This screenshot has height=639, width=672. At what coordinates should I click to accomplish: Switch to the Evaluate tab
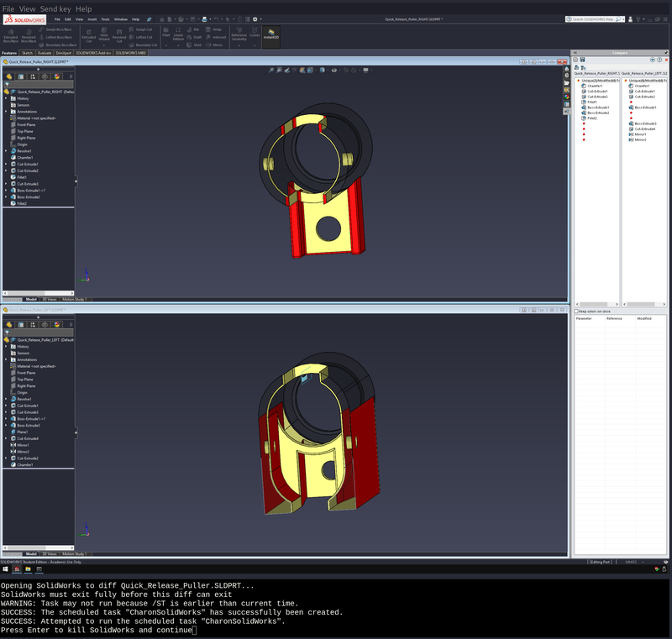(x=45, y=52)
